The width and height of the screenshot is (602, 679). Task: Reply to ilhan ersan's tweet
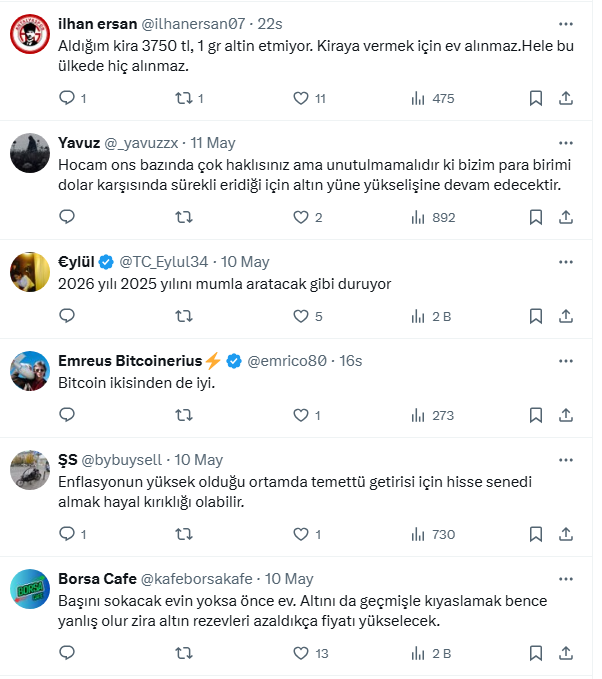(x=68, y=98)
